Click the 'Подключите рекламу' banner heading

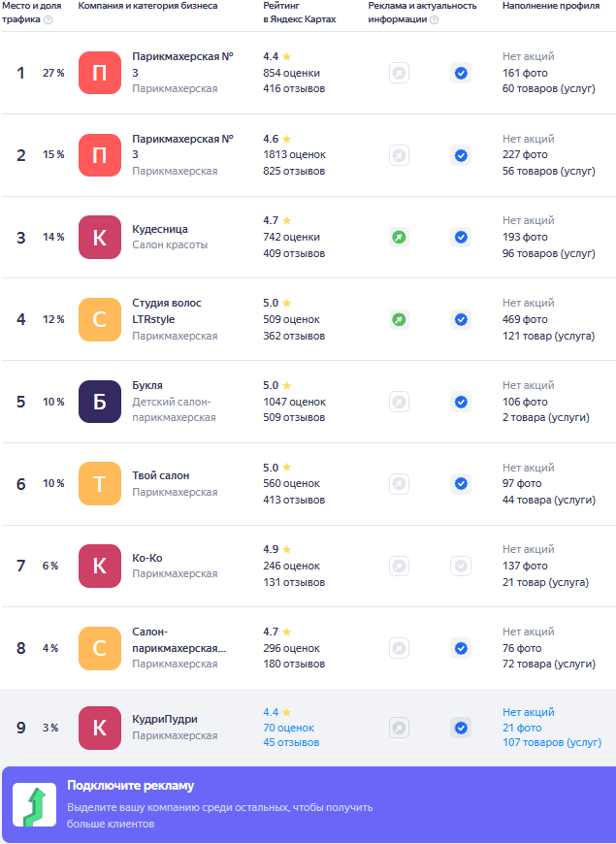coord(130,786)
